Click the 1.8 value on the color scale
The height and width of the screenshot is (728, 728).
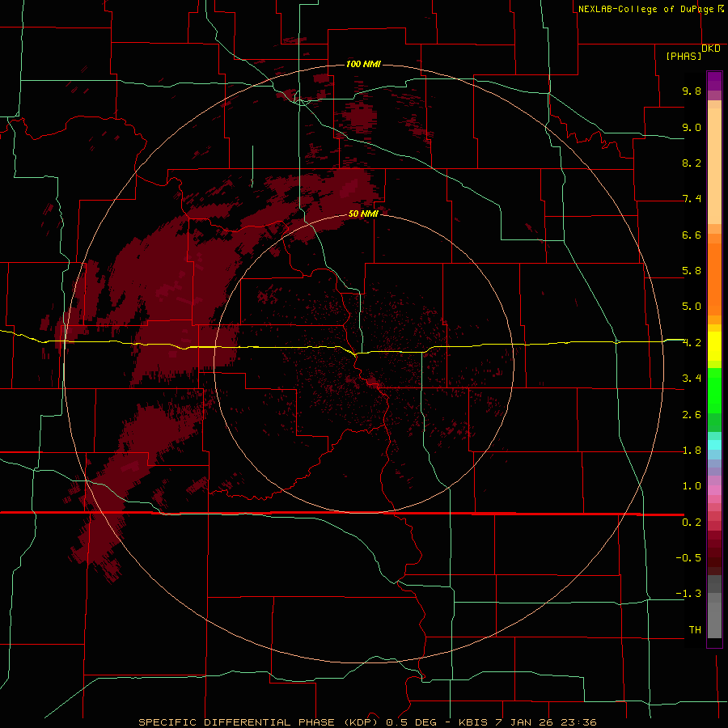coord(692,451)
